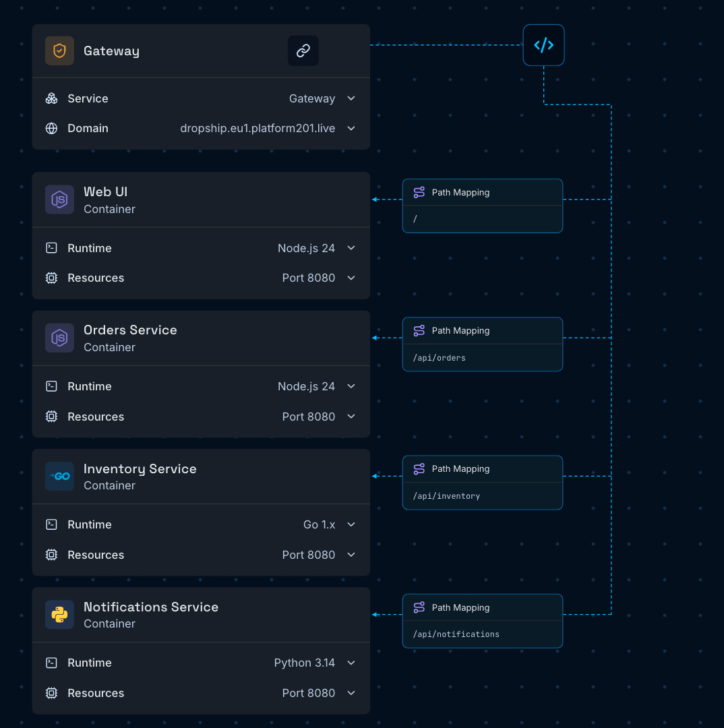Click Orders Service 'Node.js 24' runtime value
Image resolution: width=724 pixels, height=728 pixels.
click(x=306, y=387)
